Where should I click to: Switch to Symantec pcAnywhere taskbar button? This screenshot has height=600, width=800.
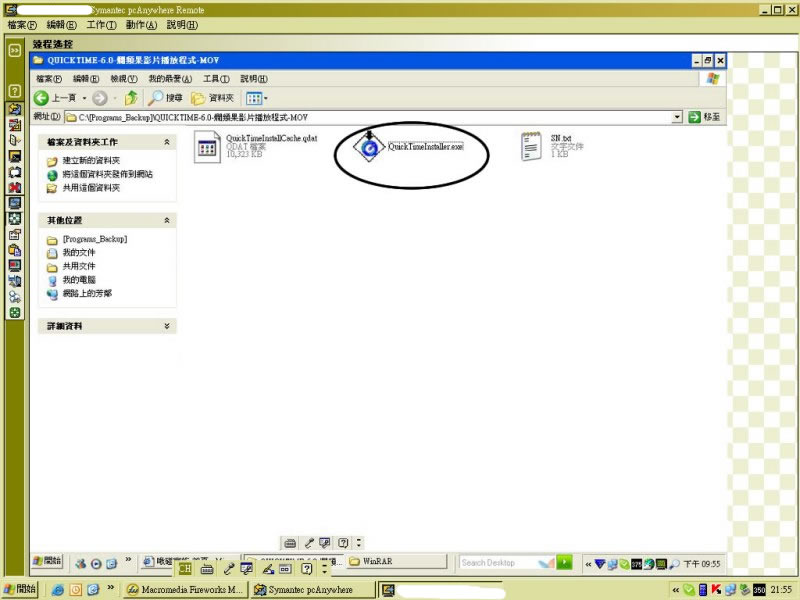click(312, 589)
